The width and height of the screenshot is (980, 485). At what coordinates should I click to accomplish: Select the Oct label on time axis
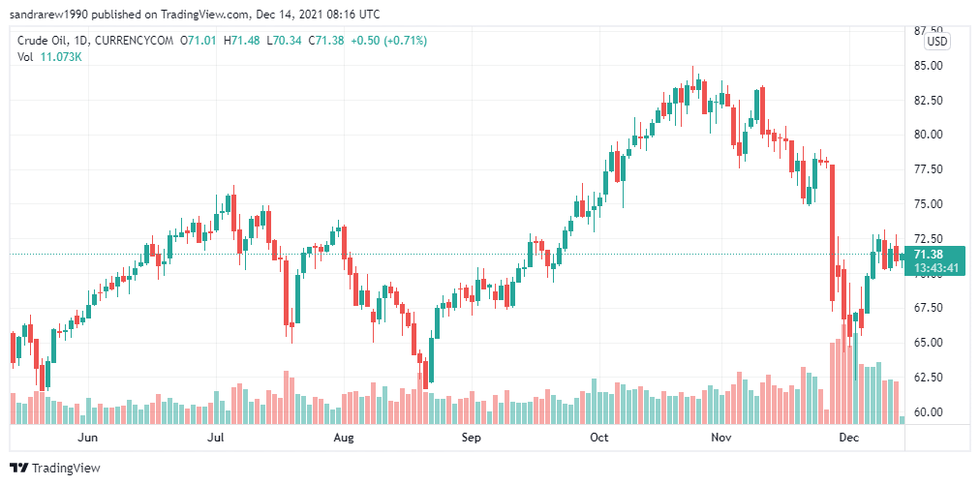click(x=599, y=437)
